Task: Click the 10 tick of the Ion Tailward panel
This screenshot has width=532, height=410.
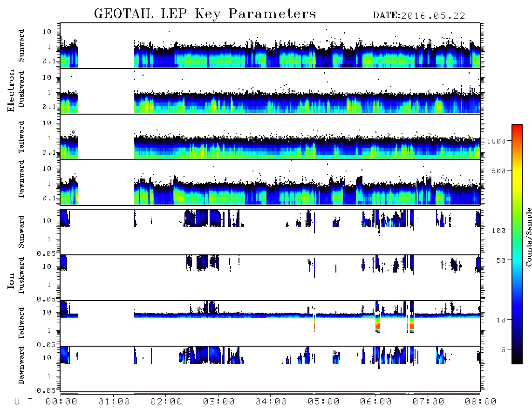Action: [x=47, y=312]
